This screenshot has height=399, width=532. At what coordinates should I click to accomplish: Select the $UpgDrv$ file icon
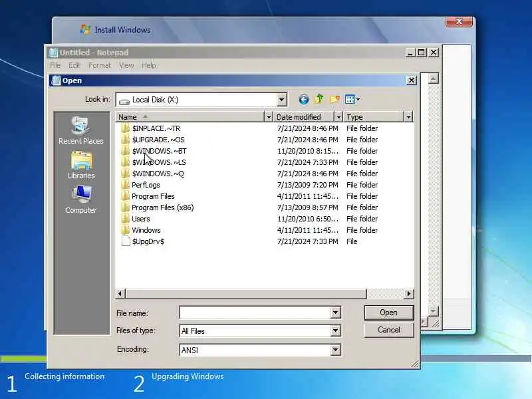pyautogui.click(x=126, y=241)
